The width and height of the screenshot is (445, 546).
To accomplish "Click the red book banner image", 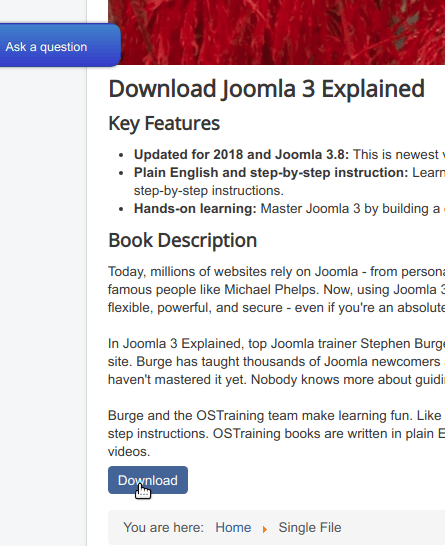I will click(276, 32).
